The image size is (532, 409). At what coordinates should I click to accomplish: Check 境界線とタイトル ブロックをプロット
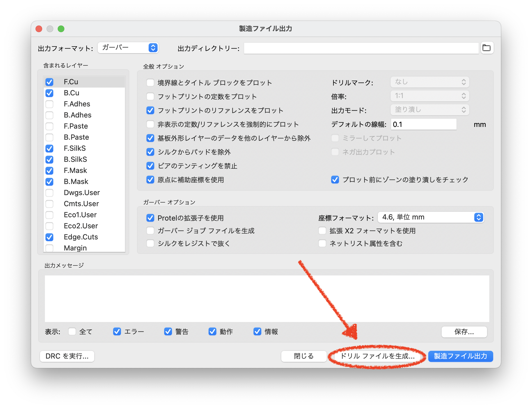click(150, 83)
